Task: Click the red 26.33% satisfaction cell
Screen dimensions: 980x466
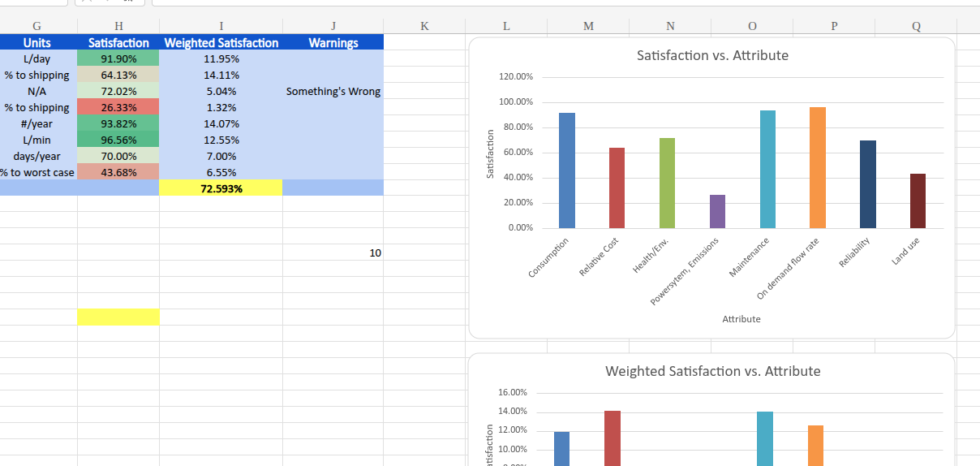Action: (x=118, y=108)
